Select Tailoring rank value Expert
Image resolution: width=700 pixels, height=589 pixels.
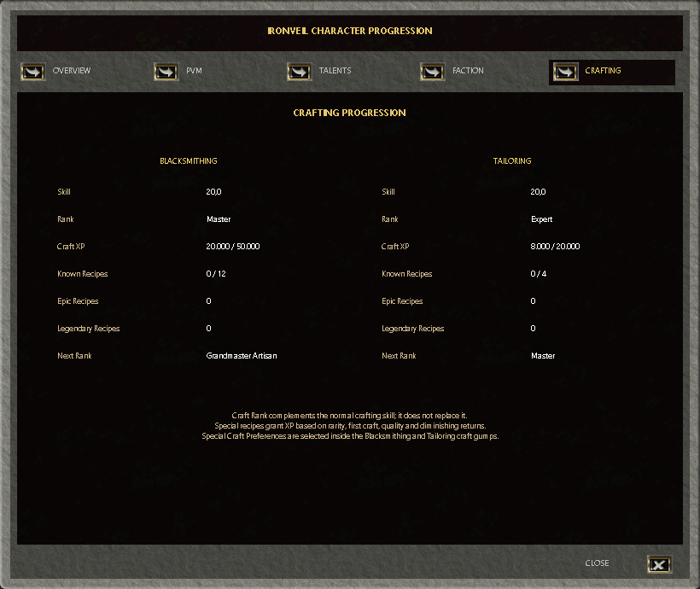click(x=541, y=219)
